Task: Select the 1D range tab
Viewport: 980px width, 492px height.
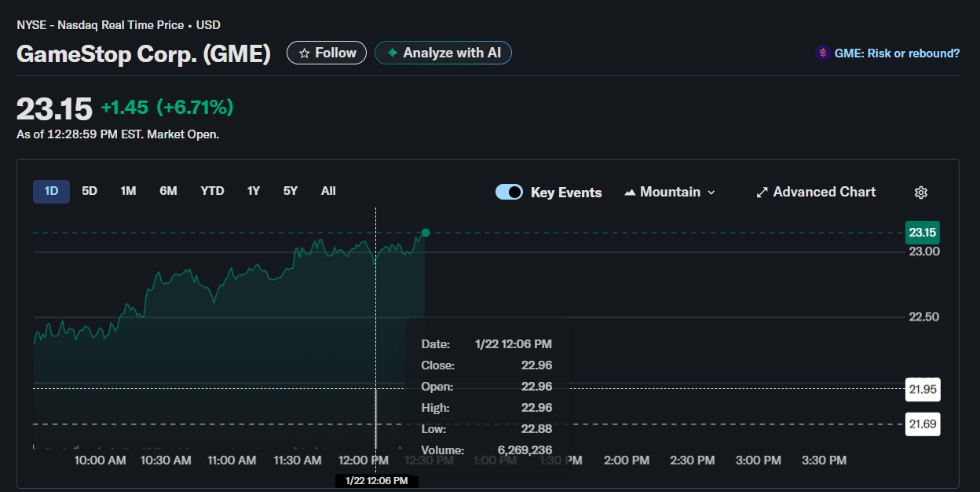Action: point(51,191)
